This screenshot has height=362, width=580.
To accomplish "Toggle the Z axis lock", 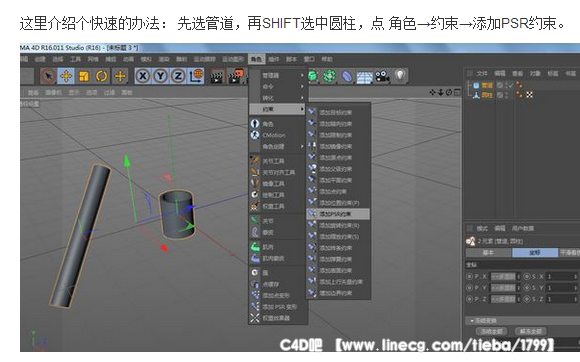I will click(178, 76).
